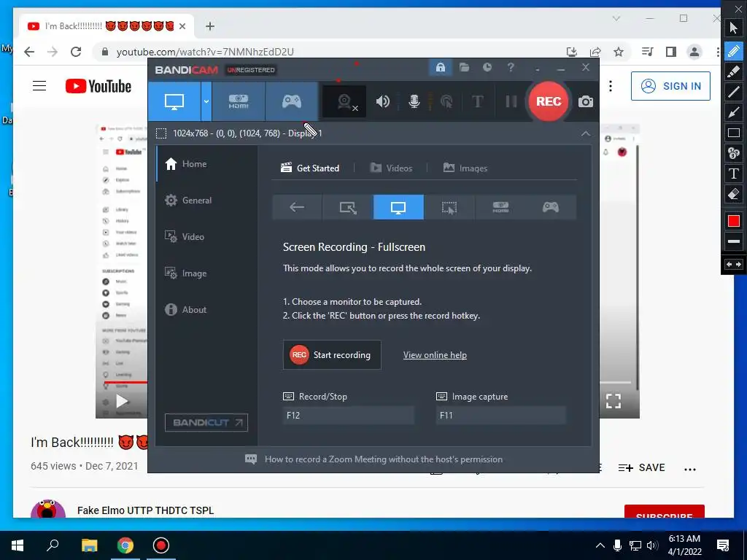Click the Start recording button
Screen dimensions: 747x560
click(332, 355)
